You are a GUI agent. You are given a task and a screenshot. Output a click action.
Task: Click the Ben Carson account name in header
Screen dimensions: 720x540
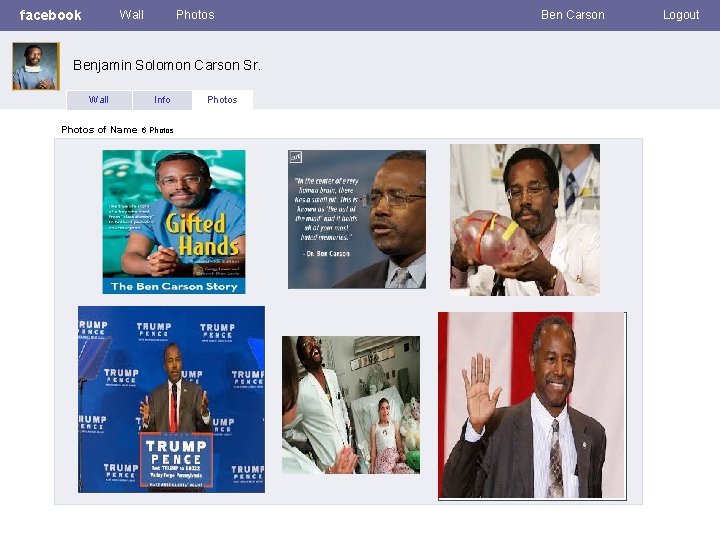click(573, 15)
